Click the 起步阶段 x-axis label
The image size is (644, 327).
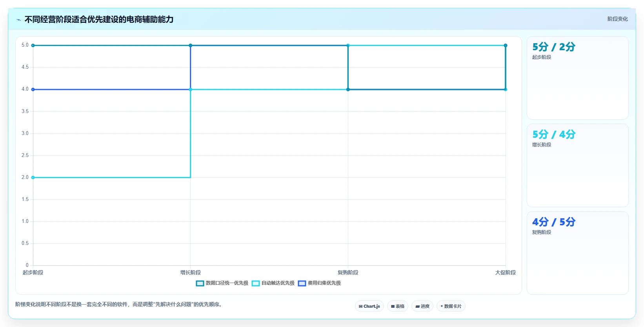coord(33,272)
